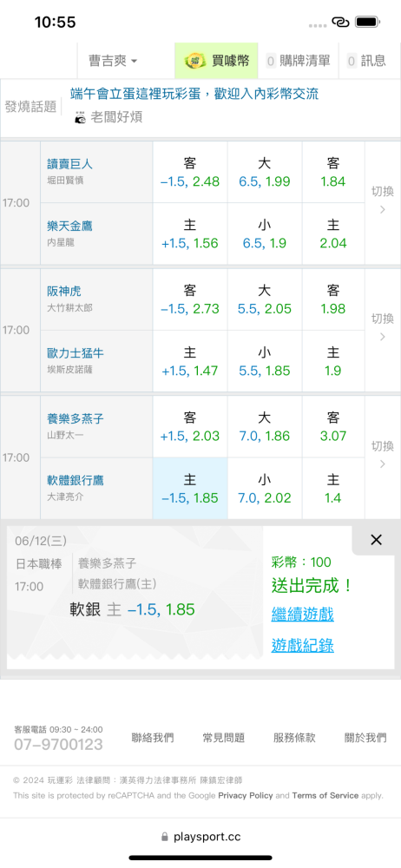Expand 切換 for Giants vs Eagles game
Viewport: 401px width, 868px height.
coord(382,200)
